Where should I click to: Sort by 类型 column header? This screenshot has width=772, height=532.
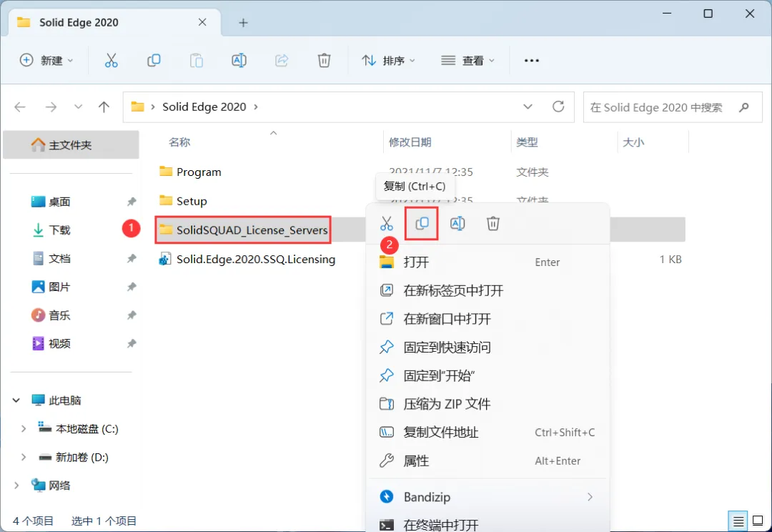(527, 142)
